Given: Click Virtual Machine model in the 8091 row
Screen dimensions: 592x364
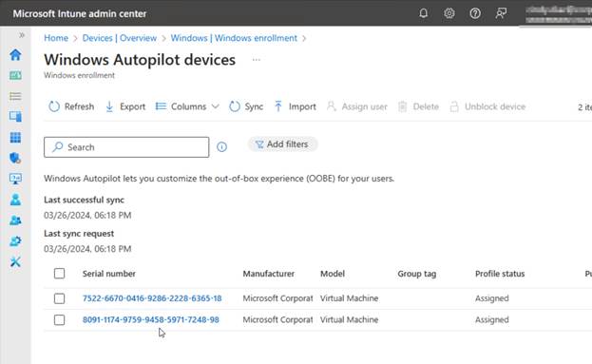Looking at the screenshot, I should pos(350,320).
